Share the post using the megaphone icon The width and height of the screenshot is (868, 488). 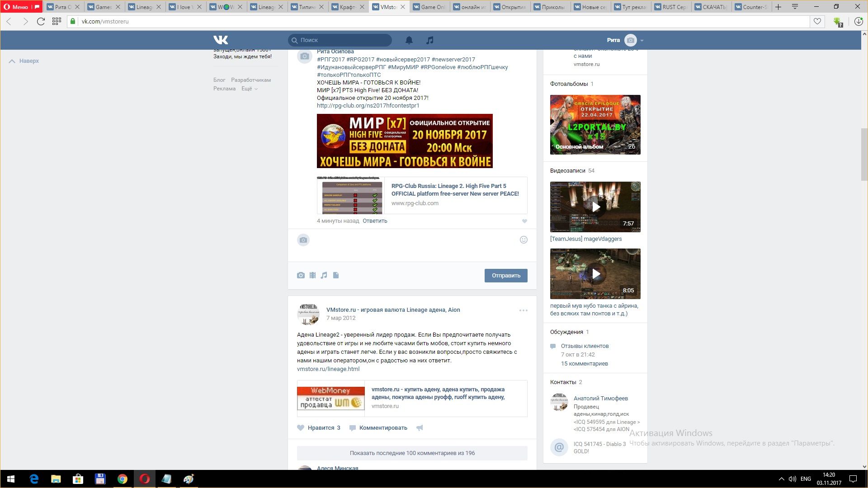420,427
